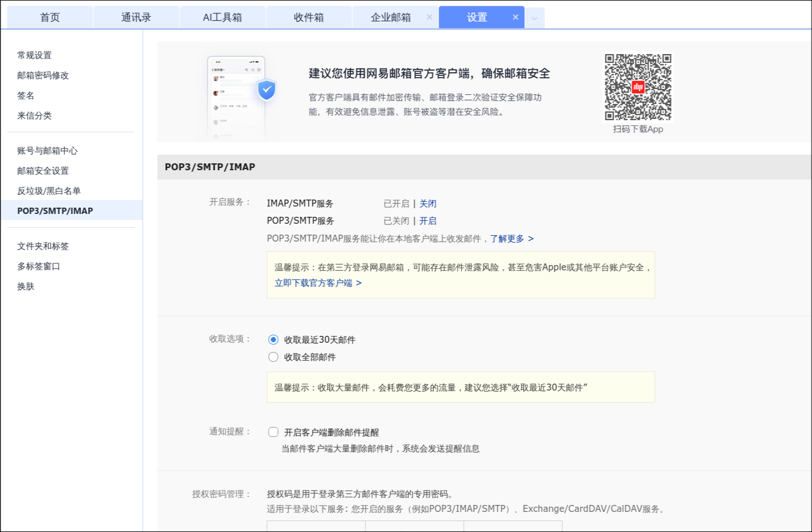Open 常规设置 in sidebar
Screen dimensions: 812x532
coord(35,55)
